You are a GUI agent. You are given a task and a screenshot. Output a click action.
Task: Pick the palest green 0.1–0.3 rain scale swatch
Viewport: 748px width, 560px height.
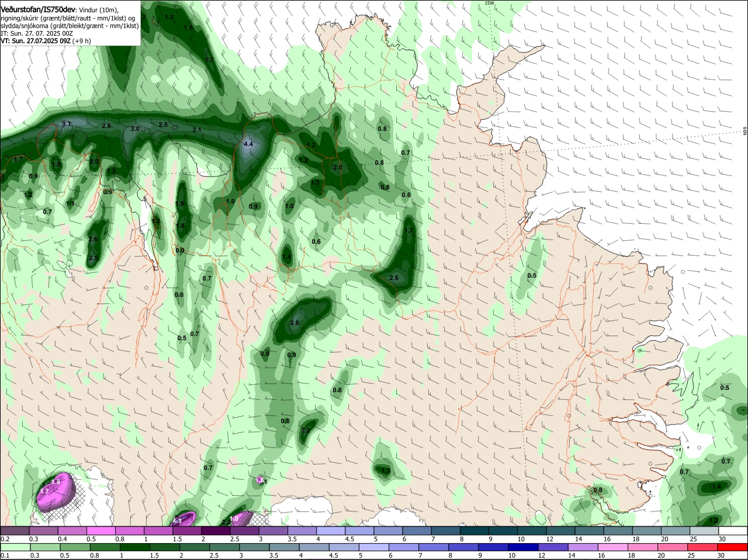click(15, 548)
